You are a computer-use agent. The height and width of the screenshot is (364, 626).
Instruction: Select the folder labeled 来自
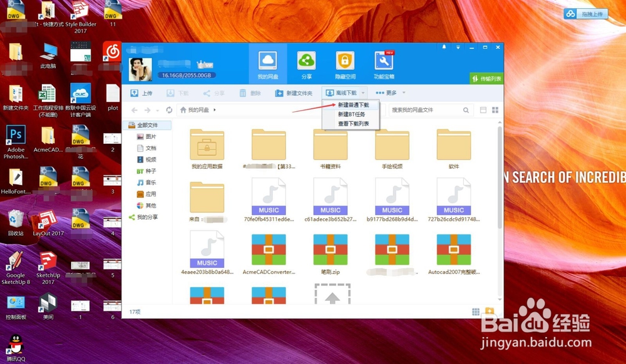click(x=207, y=202)
